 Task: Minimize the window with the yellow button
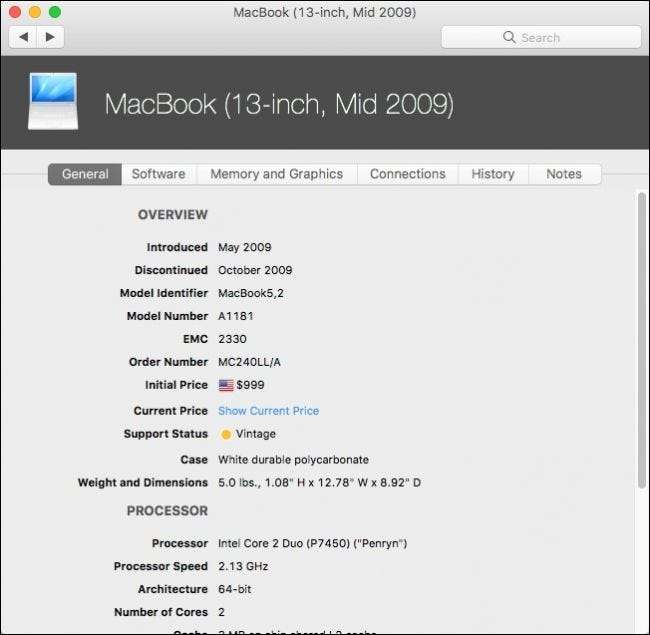(35, 12)
